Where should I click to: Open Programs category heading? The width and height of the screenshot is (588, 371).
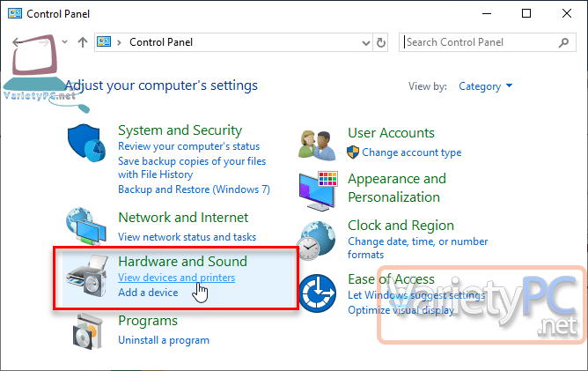(x=148, y=321)
